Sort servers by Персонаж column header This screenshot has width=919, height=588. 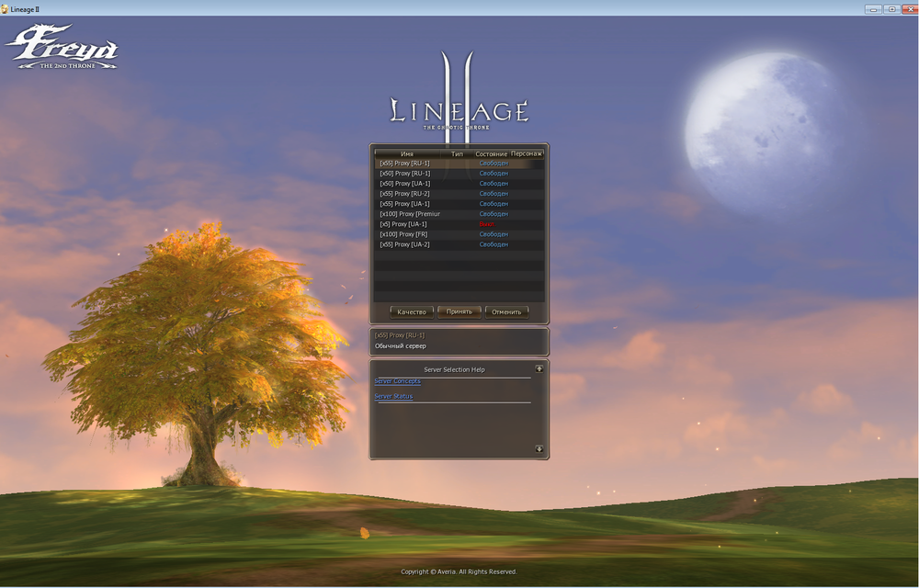point(527,153)
